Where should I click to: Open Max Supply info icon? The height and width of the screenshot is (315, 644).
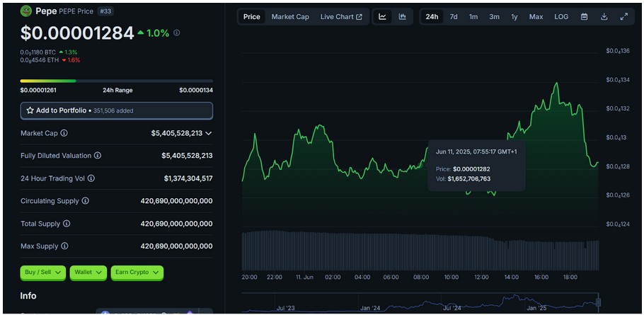pyautogui.click(x=64, y=246)
